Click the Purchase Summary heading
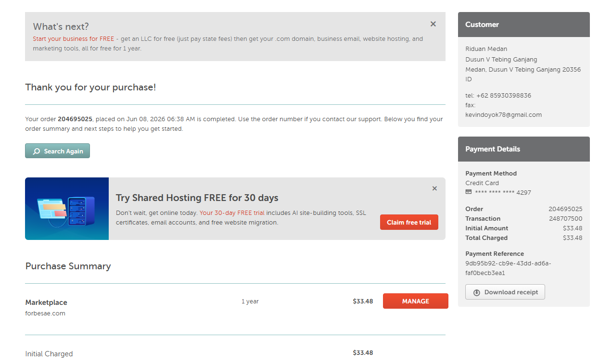 point(68,266)
